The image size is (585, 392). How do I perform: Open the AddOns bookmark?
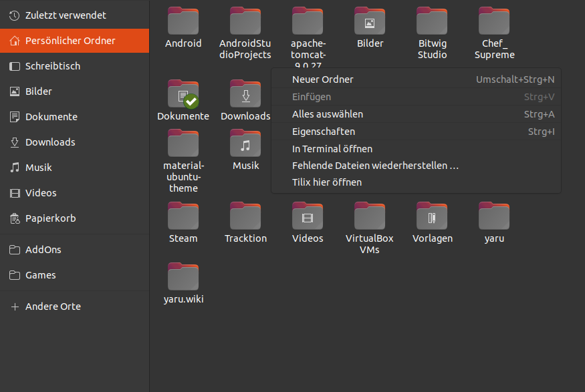75,250
